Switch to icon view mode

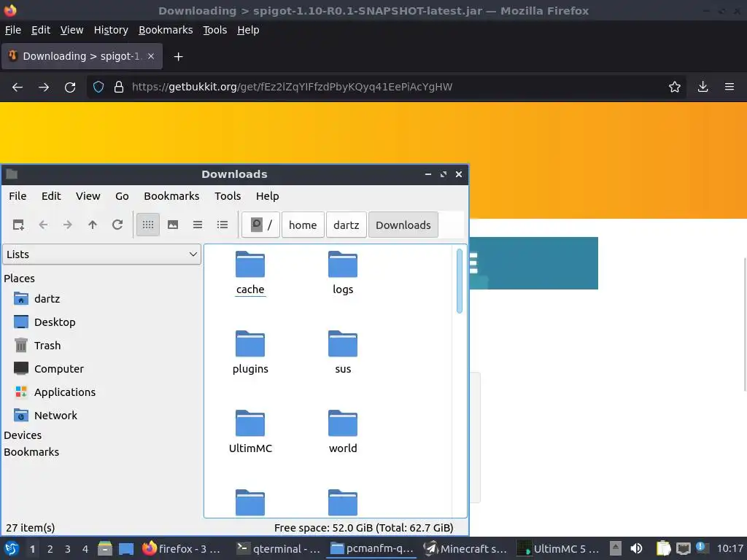(x=148, y=225)
